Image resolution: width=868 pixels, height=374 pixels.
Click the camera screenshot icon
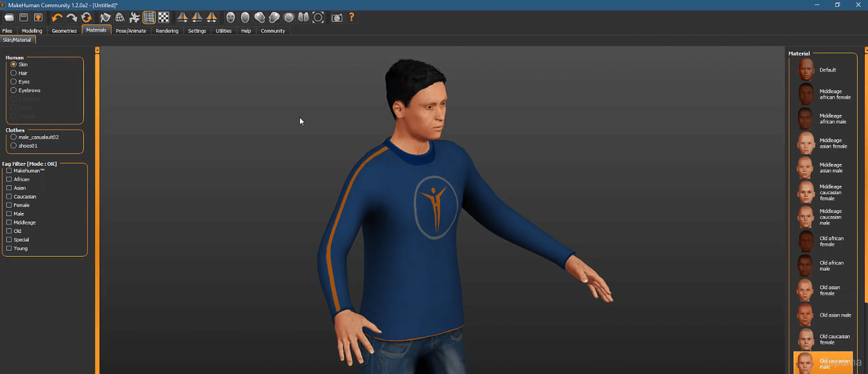tap(337, 18)
